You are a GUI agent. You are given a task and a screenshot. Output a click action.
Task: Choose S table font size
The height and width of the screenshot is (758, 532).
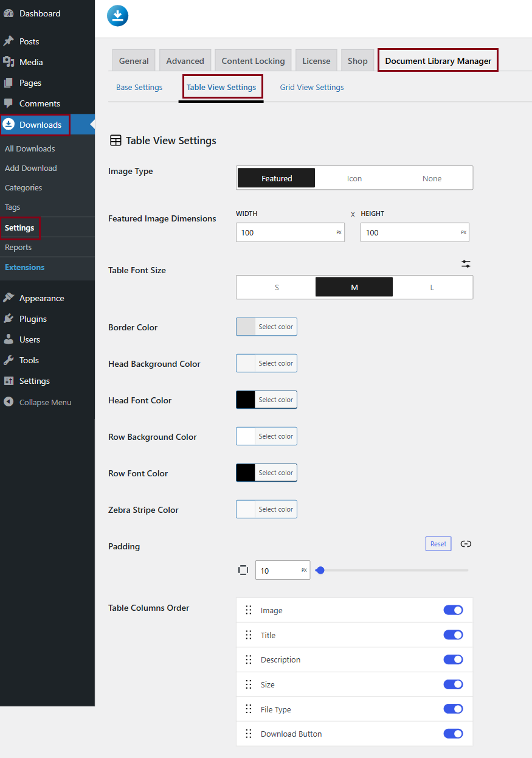(x=277, y=287)
